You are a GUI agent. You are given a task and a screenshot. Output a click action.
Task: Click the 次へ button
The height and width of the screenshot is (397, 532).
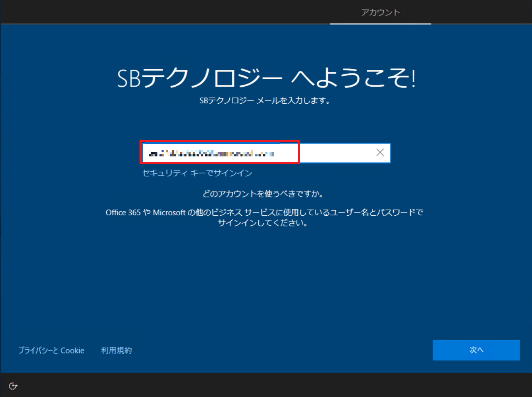(476, 350)
